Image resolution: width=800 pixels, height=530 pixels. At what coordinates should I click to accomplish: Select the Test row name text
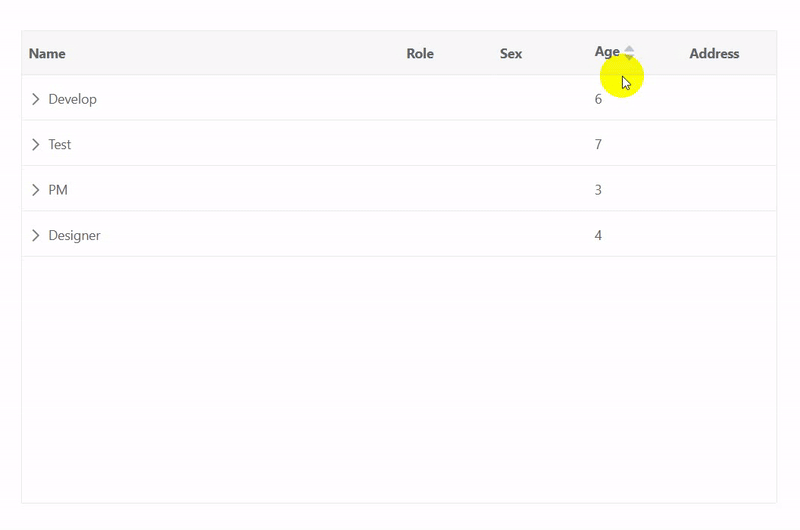point(60,144)
